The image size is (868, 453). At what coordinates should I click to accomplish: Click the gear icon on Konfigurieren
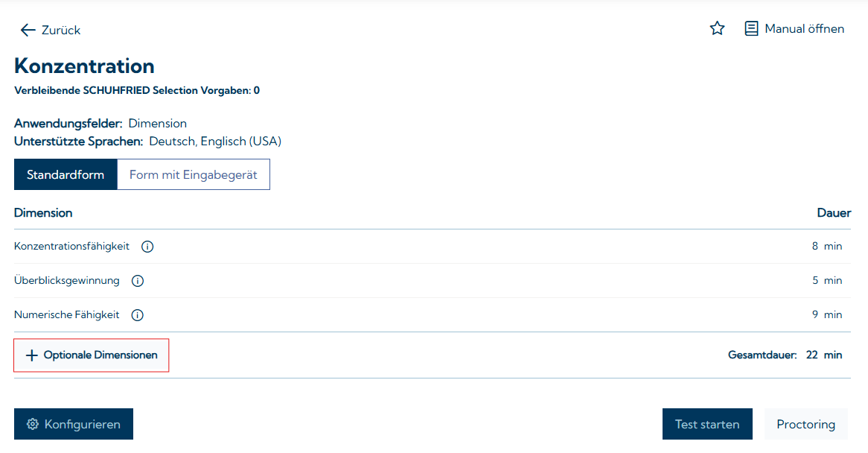tap(32, 424)
